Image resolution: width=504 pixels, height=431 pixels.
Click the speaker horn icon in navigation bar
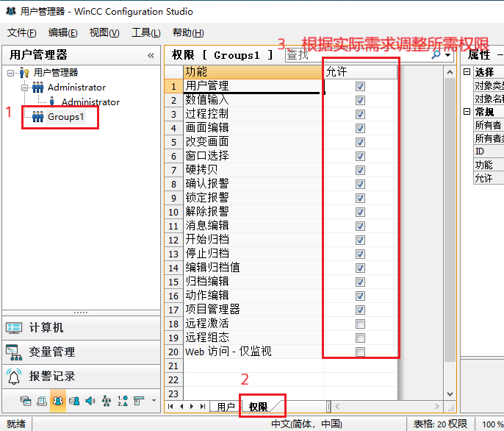tap(90, 401)
